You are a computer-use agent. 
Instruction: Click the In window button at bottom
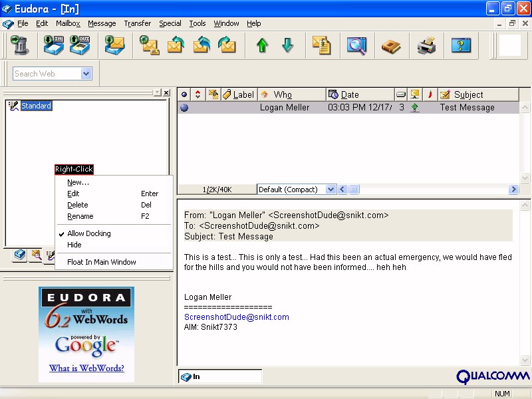click(220, 376)
